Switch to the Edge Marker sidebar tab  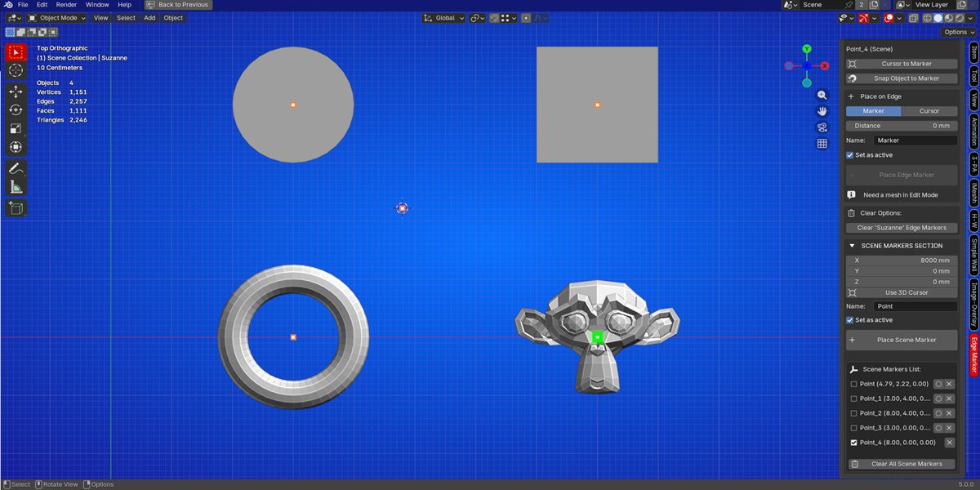973,355
